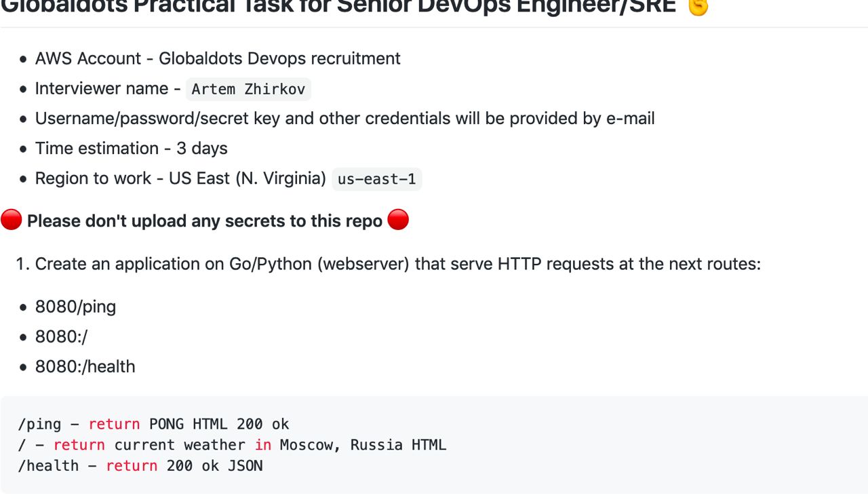
Task: Click the "Interviewer name" label text
Action: coord(102,88)
